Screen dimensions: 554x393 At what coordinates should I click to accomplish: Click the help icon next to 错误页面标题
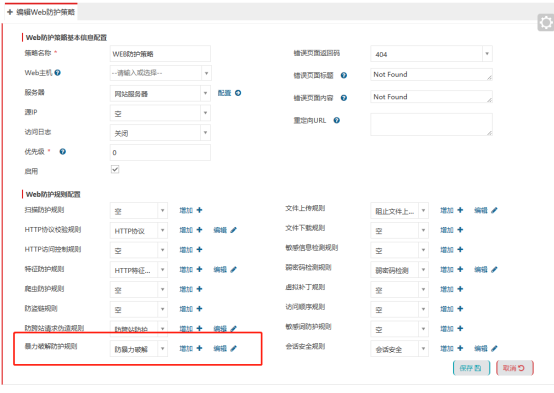(344, 75)
